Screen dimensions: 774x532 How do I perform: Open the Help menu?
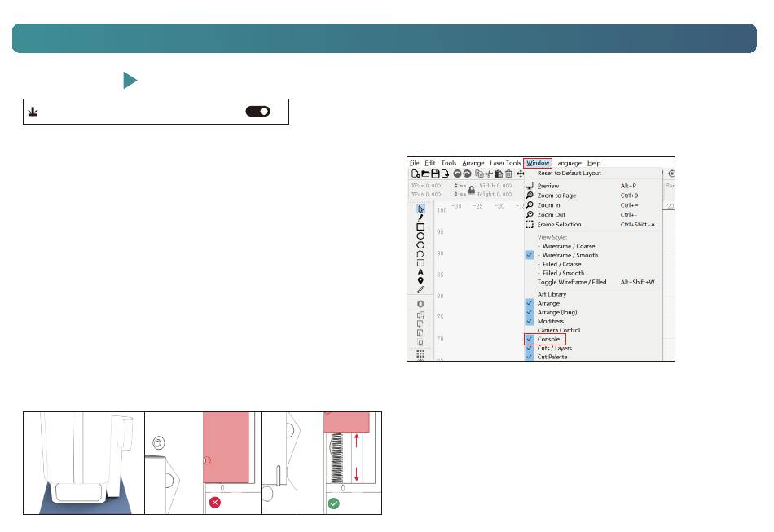594,163
